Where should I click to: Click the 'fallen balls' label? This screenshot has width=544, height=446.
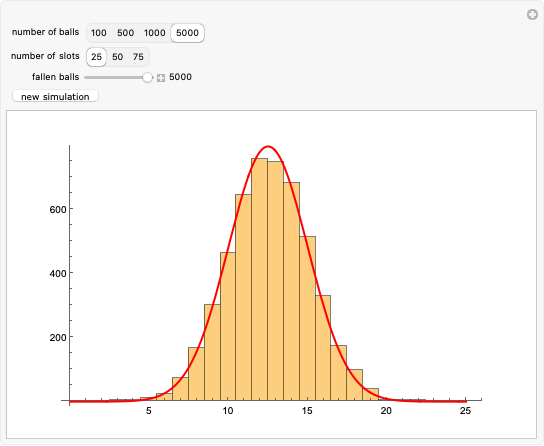[x=56, y=77]
